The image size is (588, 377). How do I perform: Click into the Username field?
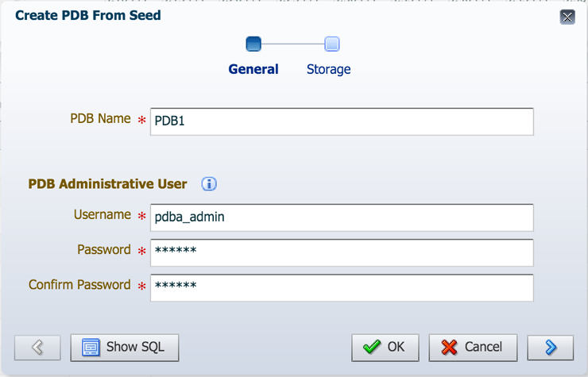point(341,217)
